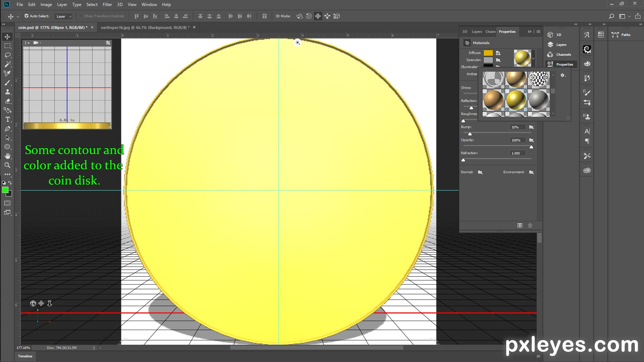Open the 3D menu

click(120, 5)
